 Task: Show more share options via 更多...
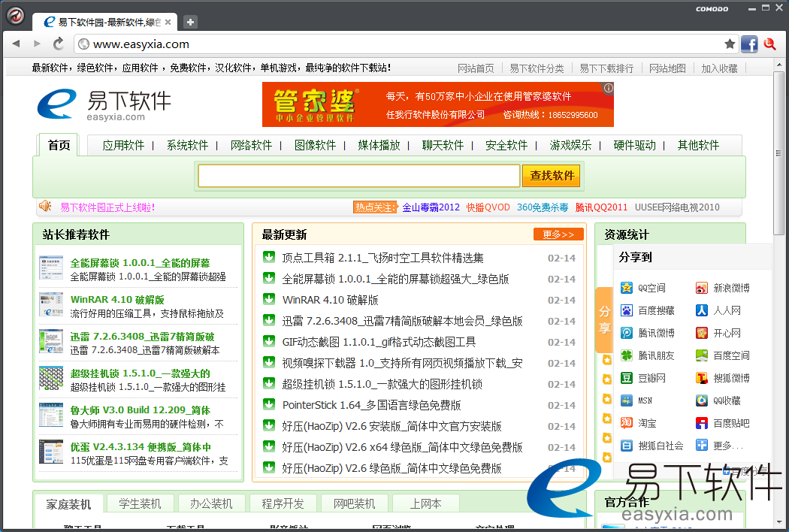(x=718, y=446)
